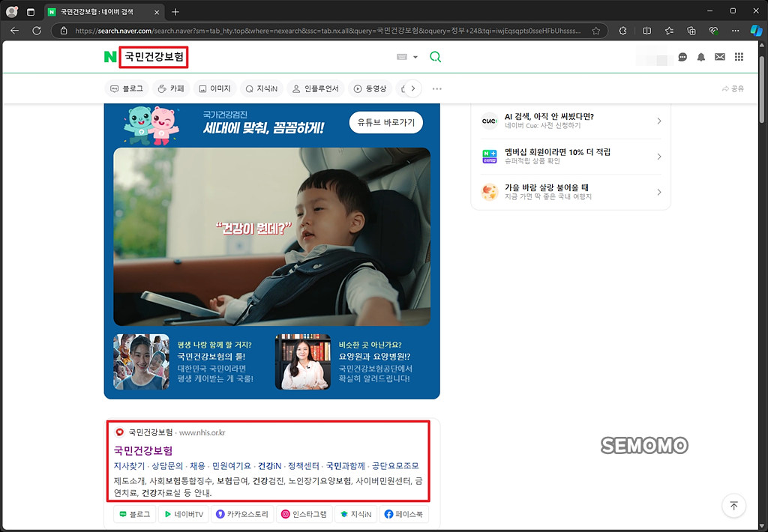This screenshot has height=532, width=768.
Task: Click the green search magnifier icon
Action: (435, 57)
